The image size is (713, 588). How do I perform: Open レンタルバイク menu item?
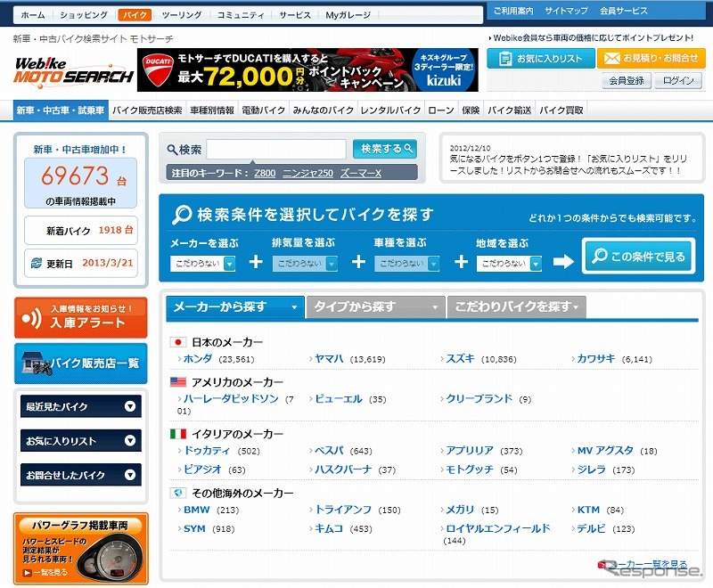390,110
